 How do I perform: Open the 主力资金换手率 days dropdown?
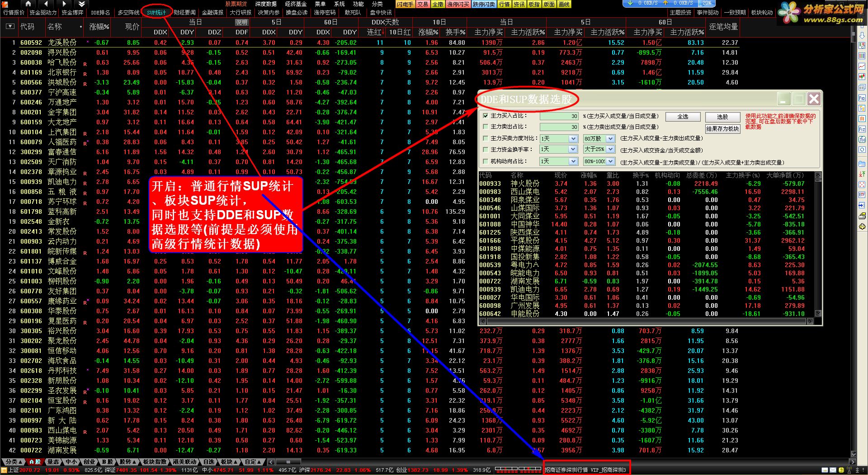[x=573, y=149]
